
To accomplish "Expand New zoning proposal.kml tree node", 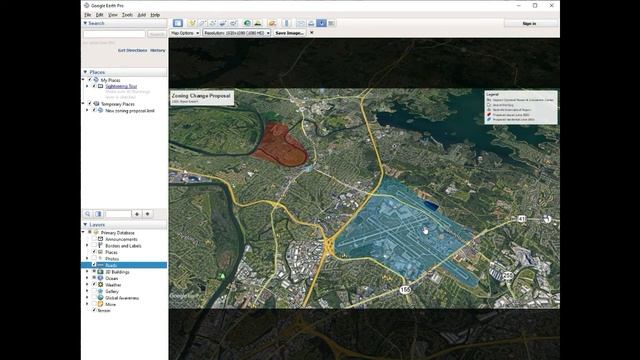I will coord(87,110).
